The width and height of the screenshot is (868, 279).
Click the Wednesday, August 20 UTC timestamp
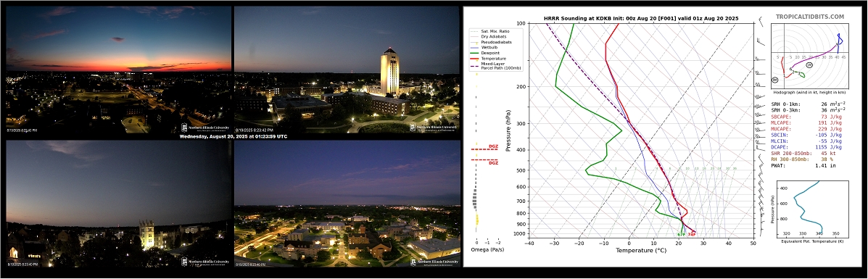[x=233, y=136]
